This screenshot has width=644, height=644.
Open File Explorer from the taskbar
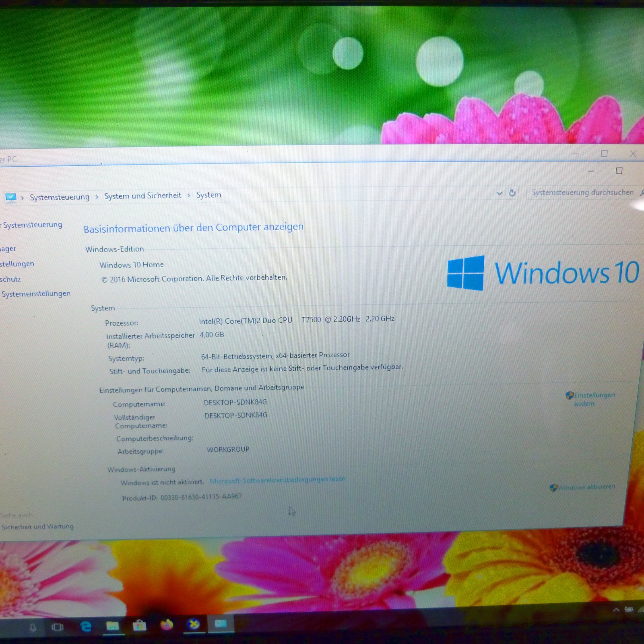tap(113, 626)
